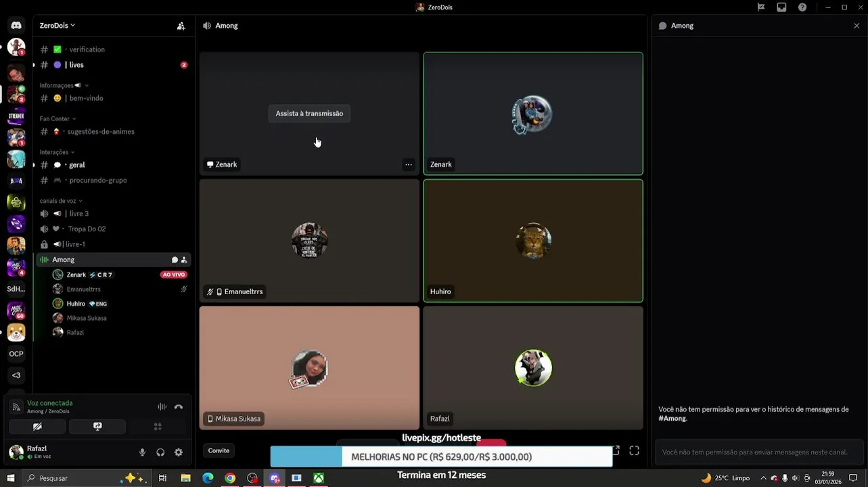Screen dimensions: 868x487
Task: Open the <3 server in sidebar
Action: pyautogui.click(x=16, y=375)
